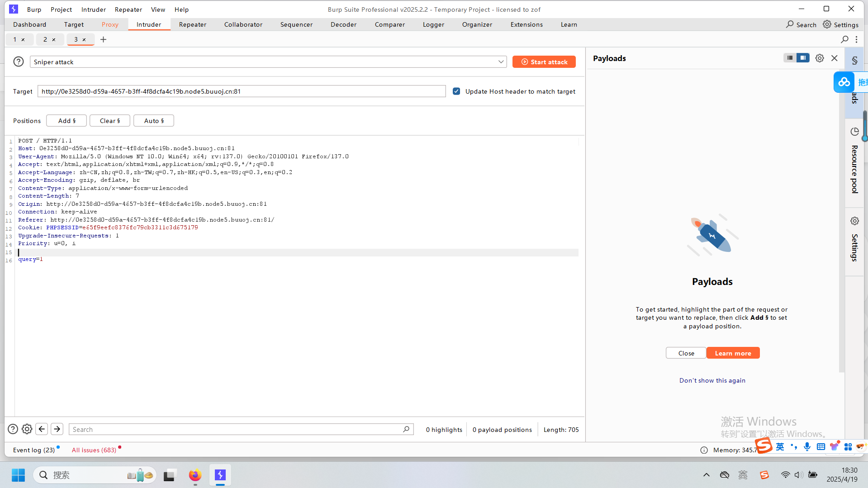Image resolution: width=868 pixels, height=488 pixels.
Task: Click Start attack button
Action: pyautogui.click(x=544, y=62)
